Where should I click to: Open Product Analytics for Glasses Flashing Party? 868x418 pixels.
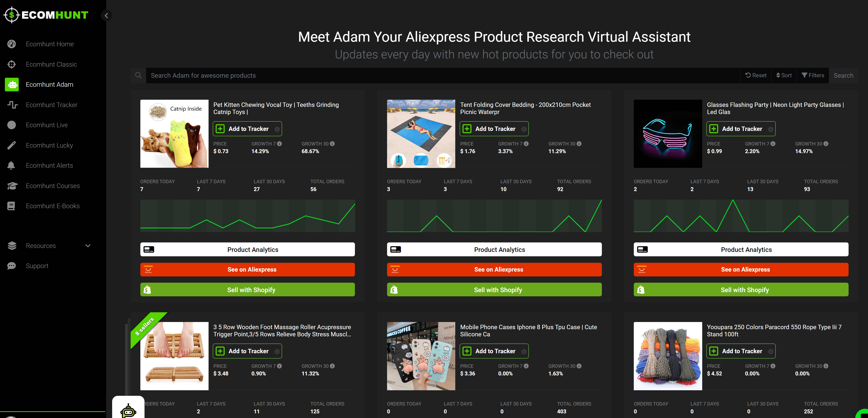[741, 249]
